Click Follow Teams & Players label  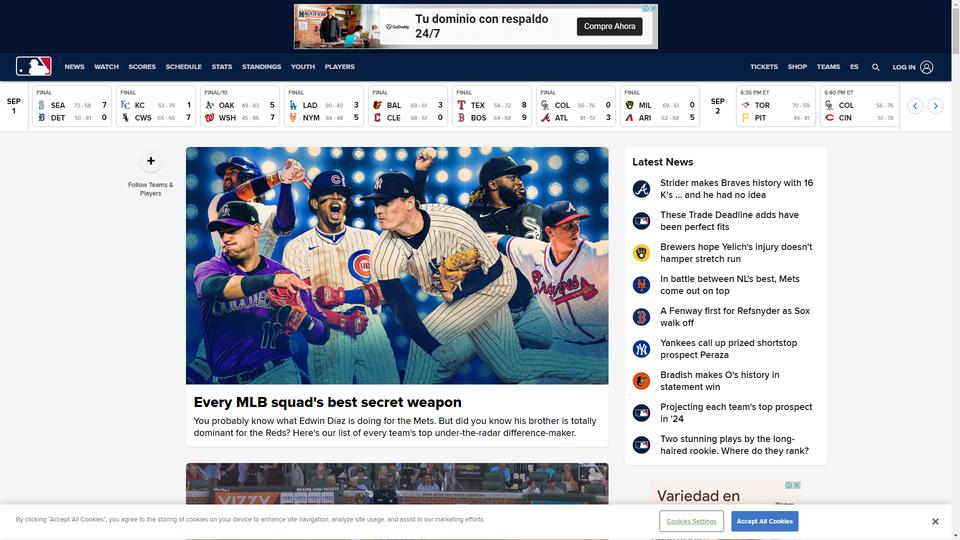point(151,189)
